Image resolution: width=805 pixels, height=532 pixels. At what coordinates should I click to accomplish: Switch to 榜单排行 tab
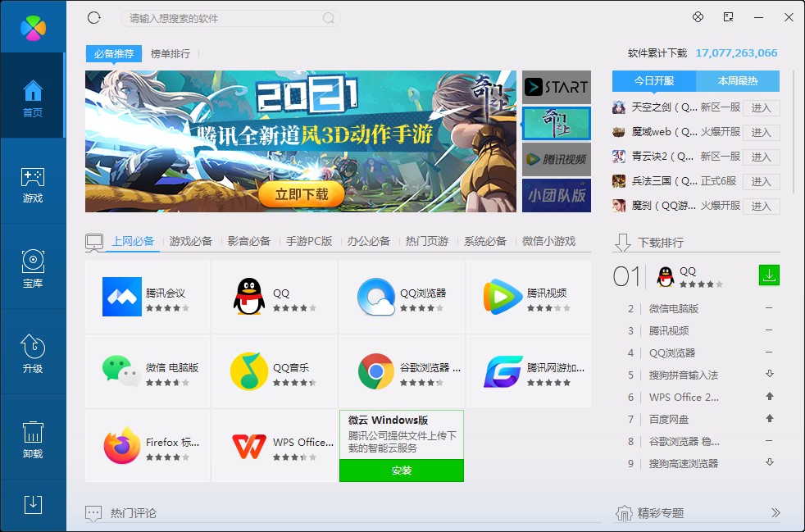point(171,54)
